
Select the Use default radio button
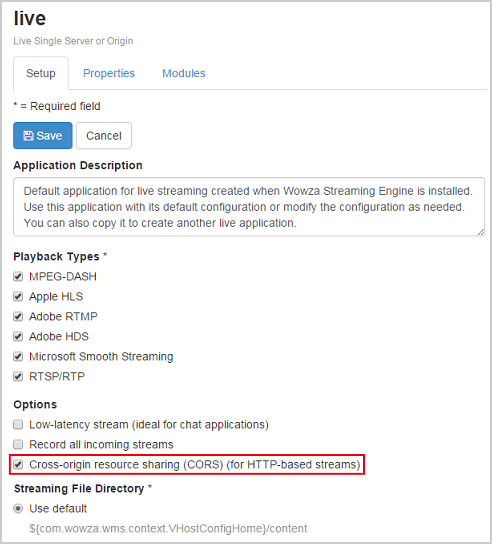(x=18, y=509)
